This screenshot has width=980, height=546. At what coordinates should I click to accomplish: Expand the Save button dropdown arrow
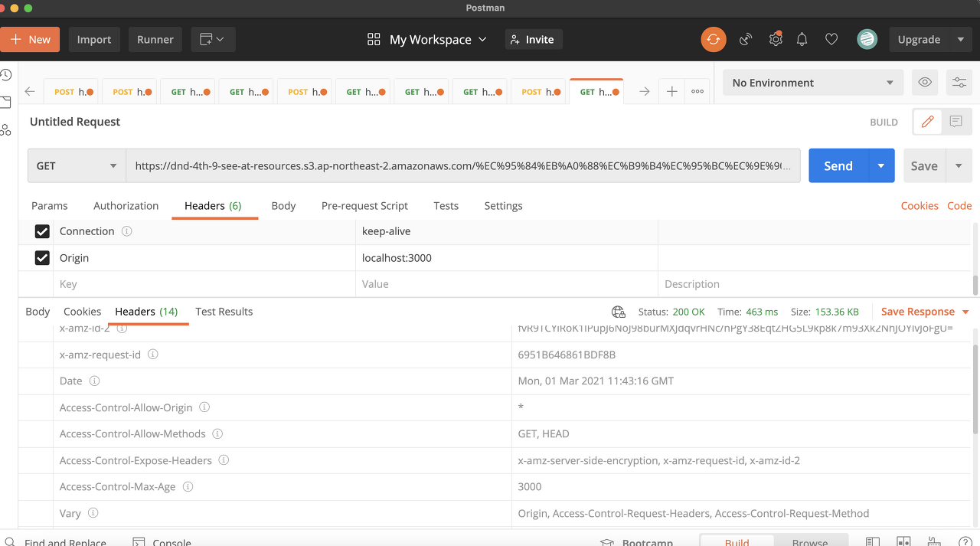pyautogui.click(x=959, y=165)
